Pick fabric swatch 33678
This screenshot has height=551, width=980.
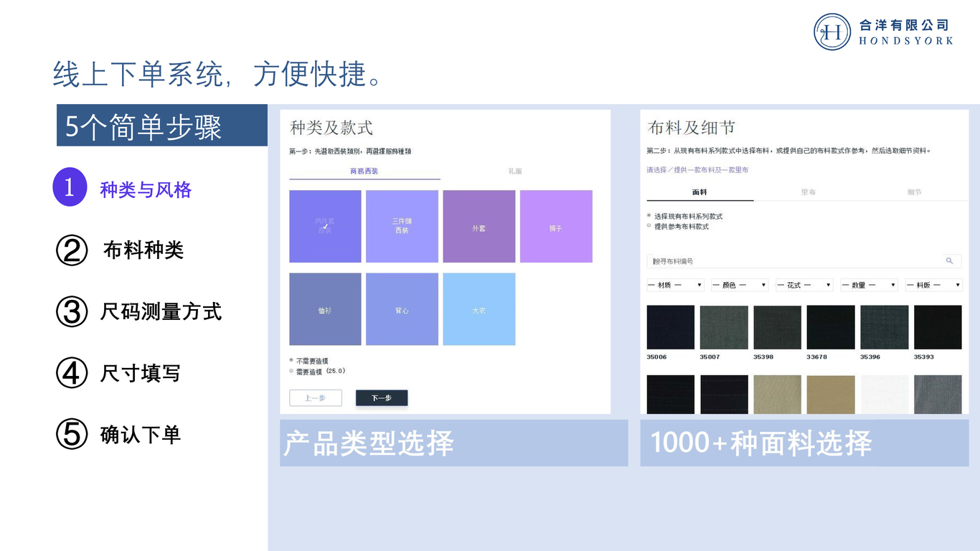(x=831, y=327)
